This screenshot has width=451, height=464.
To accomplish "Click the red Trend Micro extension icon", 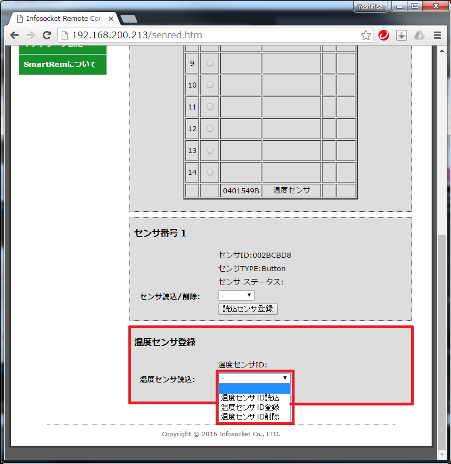I will point(384,35).
